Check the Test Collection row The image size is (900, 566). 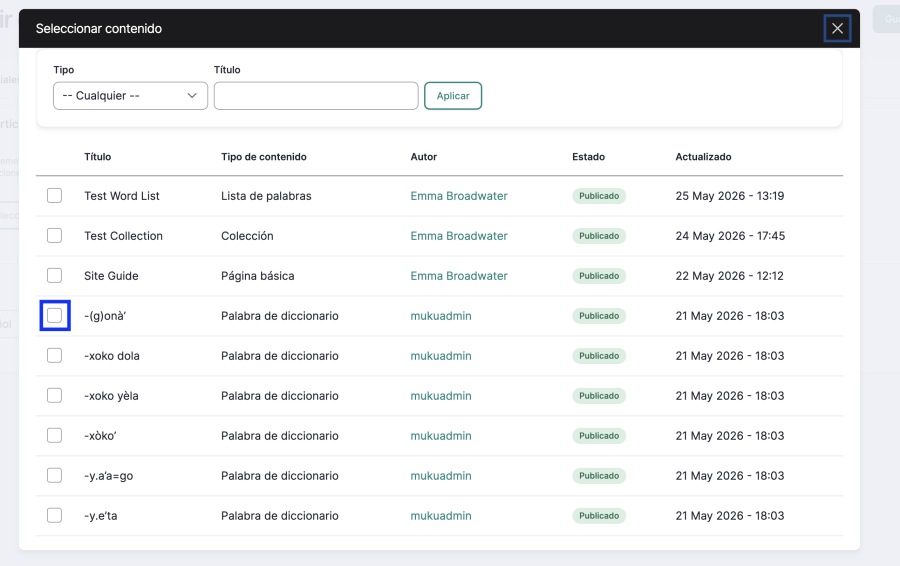click(55, 236)
